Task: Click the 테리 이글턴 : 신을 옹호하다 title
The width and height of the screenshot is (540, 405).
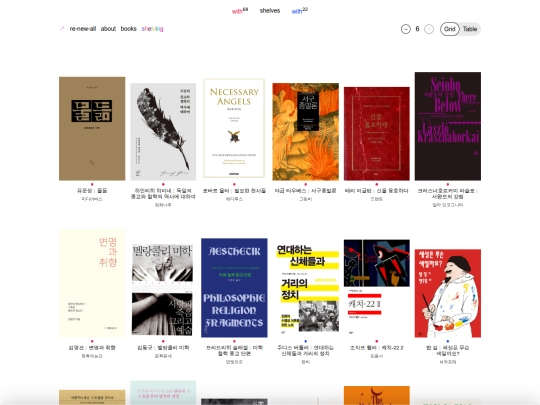Action: point(377,190)
